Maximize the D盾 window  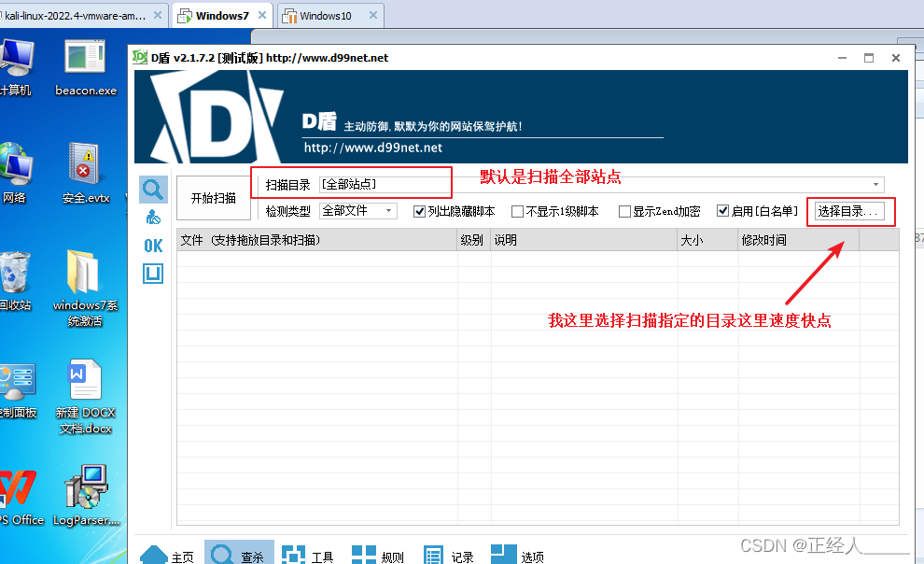coord(869,58)
